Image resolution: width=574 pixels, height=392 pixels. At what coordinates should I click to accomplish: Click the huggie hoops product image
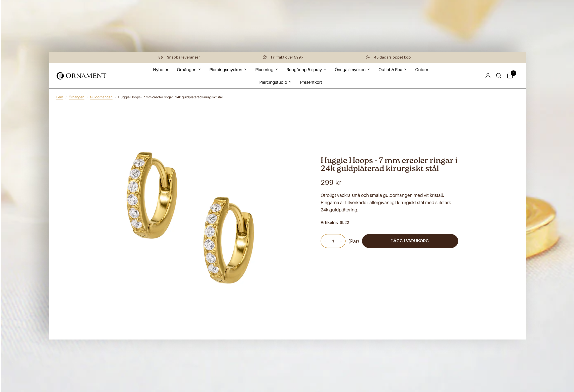click(190, 217)
